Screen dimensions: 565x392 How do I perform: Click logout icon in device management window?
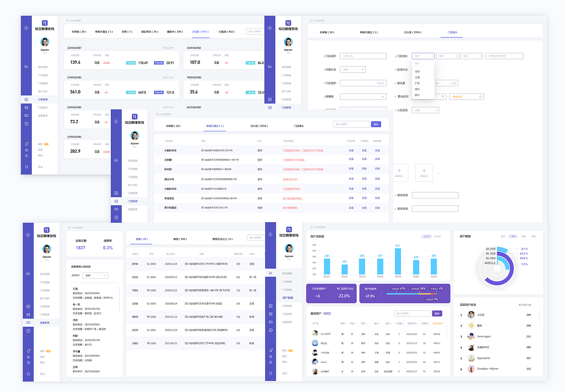[x=28, y=374]
